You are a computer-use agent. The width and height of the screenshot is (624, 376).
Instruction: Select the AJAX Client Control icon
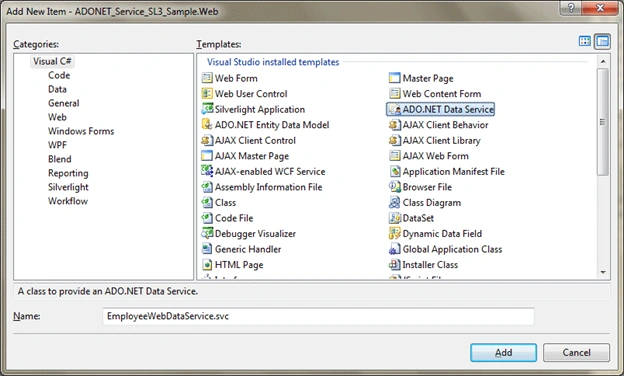[207, 140]
